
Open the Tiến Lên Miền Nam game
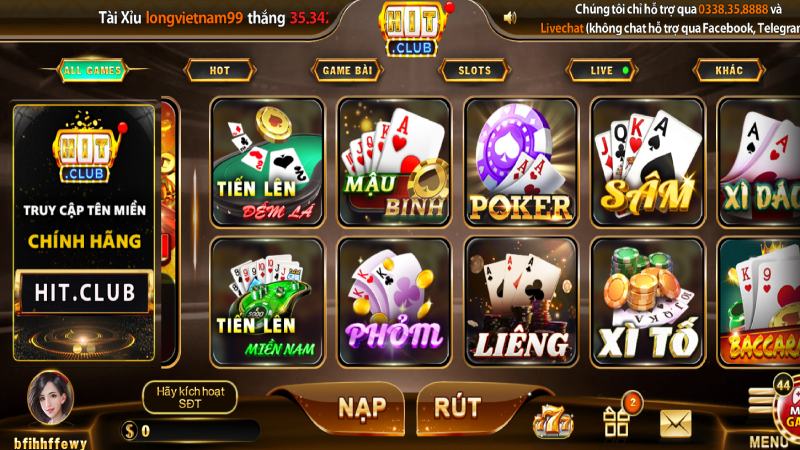pos(267,302)
